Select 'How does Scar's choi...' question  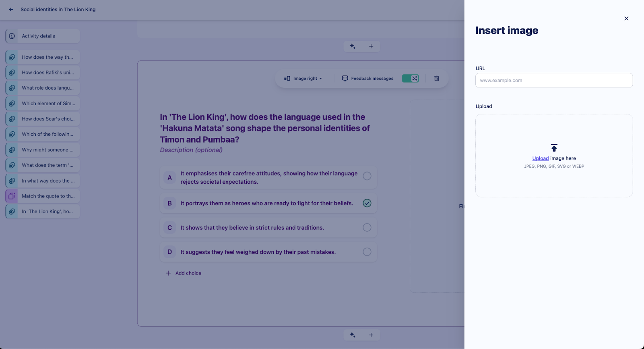pos(43,119)
